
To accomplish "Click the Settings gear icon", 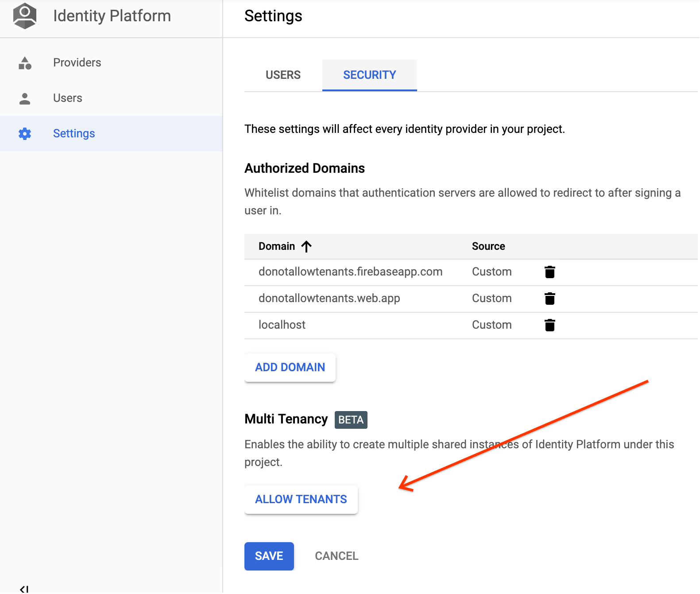I will tap(25, 134).
